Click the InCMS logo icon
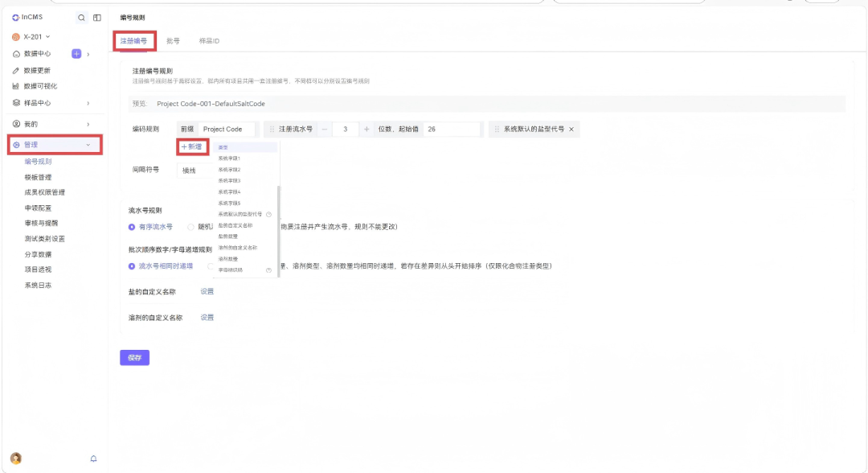The image size is (868, 473). 15,18
